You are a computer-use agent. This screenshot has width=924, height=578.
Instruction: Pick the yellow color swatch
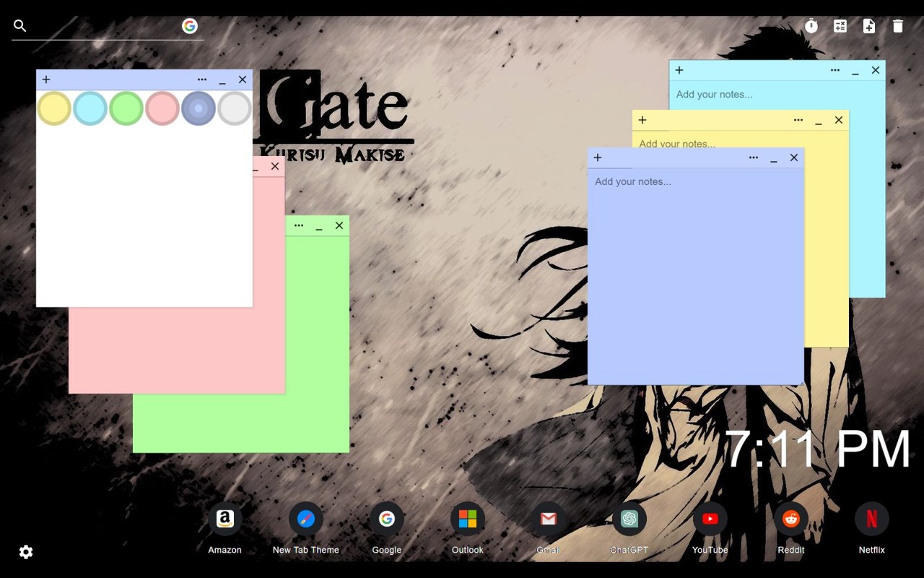click(54, 108)
